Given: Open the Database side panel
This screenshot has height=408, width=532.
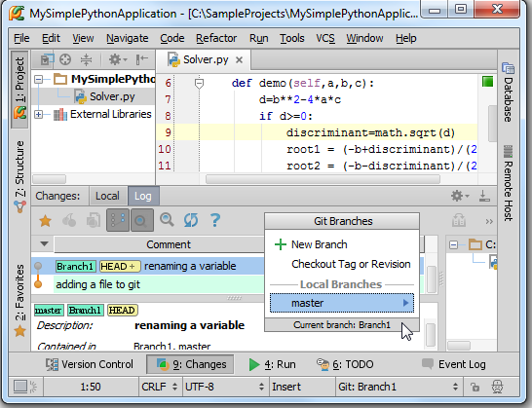Looking at the screenshot, I should pos(508,93).
